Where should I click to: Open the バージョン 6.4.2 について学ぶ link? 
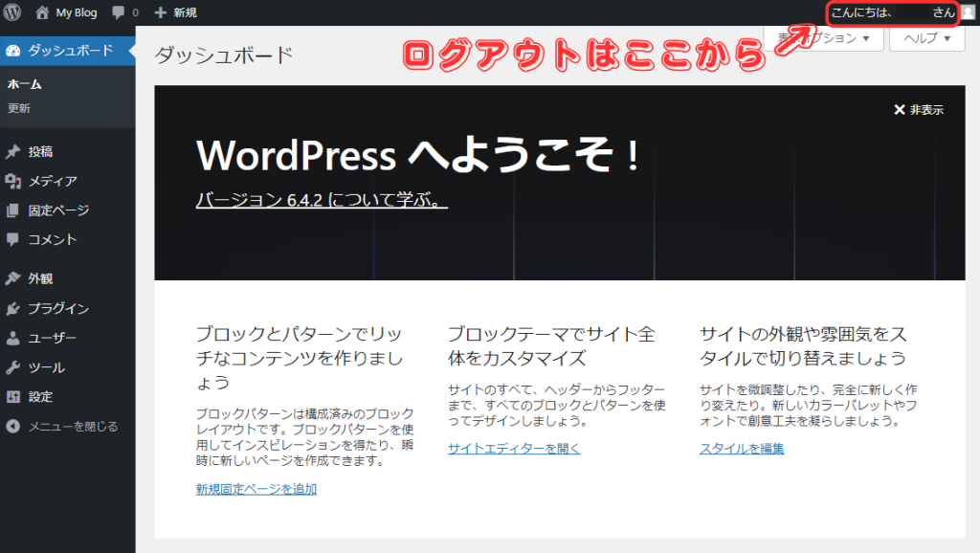coord(322,200)
